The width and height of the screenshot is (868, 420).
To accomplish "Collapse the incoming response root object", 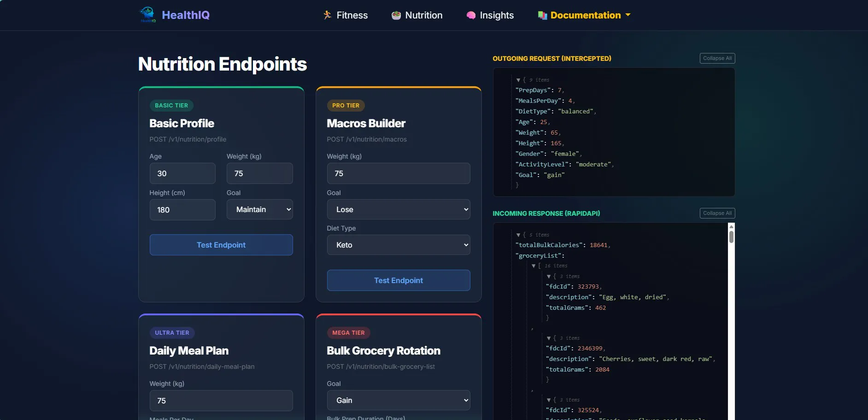I will click(x=518, y=235).
